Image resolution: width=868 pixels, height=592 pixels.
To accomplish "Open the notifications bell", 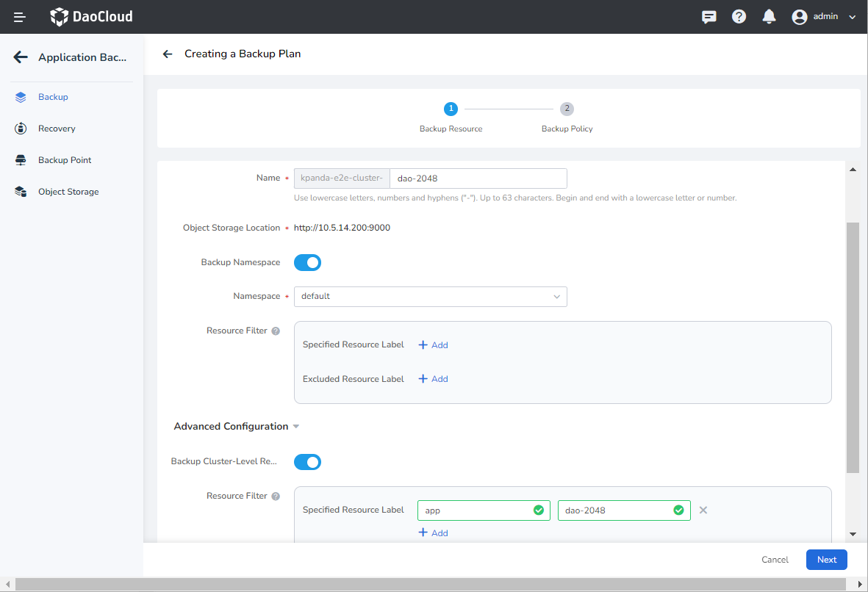I will pyautogui.click(x=769, y=15).
